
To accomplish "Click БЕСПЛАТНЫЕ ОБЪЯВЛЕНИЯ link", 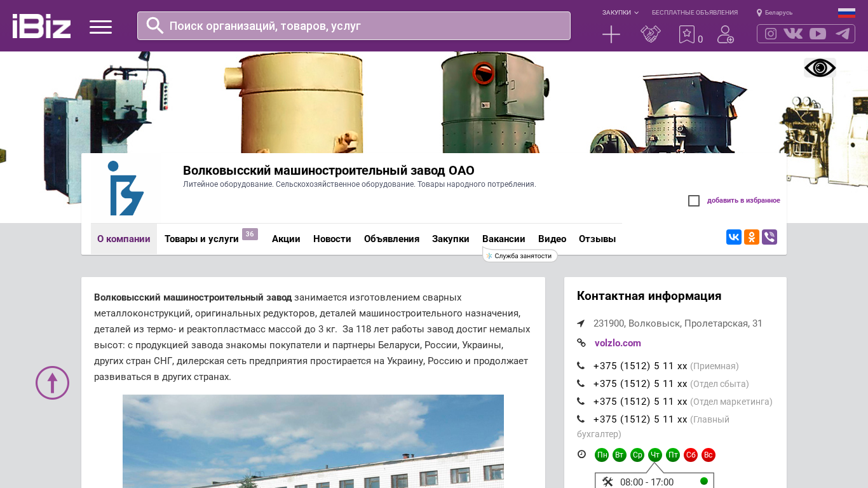I will (695, 13).
